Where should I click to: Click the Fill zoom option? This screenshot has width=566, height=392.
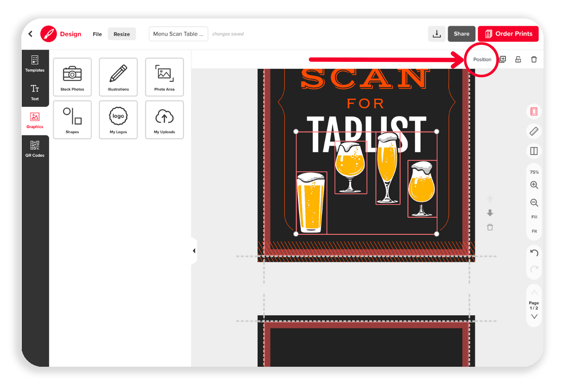[534, 217]
